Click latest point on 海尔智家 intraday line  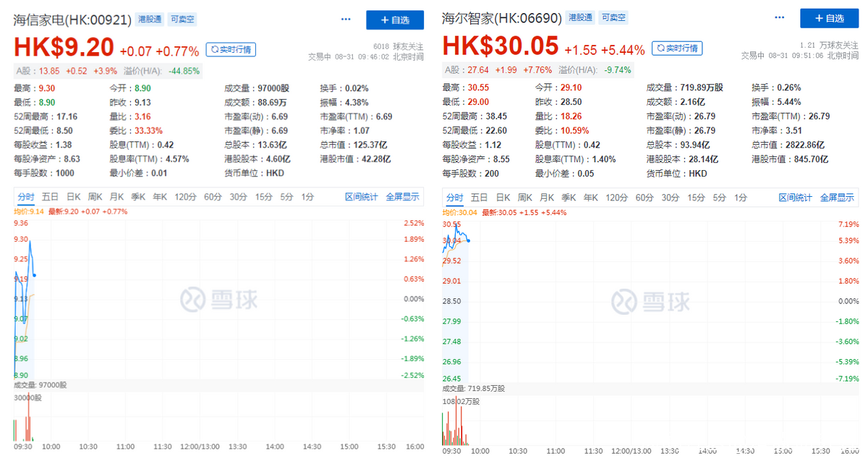point(468,240)
